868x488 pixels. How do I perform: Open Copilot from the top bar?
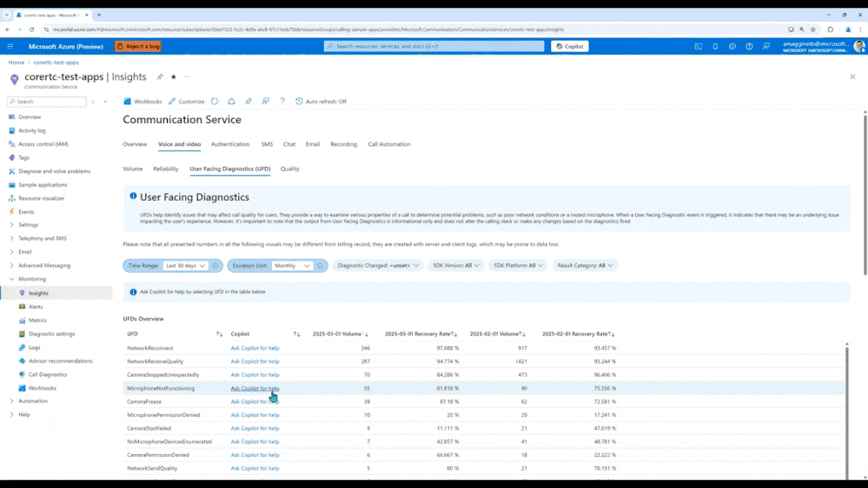570,47
